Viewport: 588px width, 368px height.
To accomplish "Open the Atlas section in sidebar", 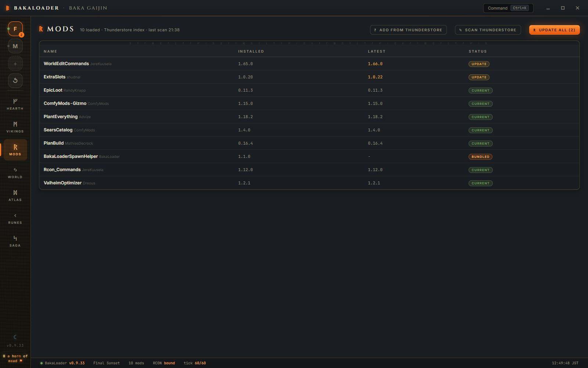I will pyautogui.click(x=15, y=195).
